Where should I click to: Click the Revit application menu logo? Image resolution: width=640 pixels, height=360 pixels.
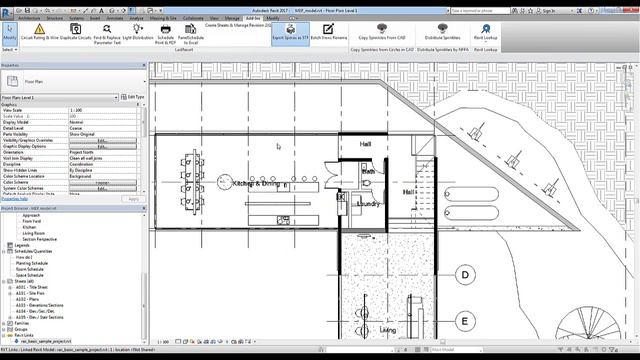(7, 13)
